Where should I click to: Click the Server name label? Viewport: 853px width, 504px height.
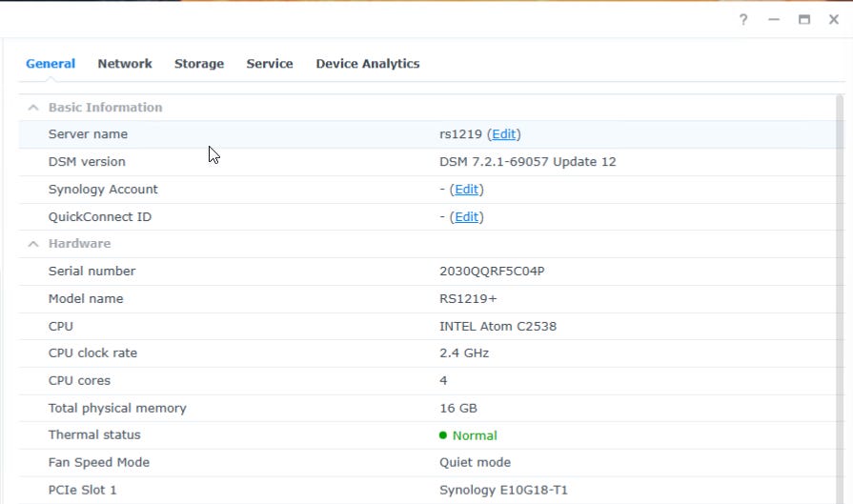click(88, 134)
